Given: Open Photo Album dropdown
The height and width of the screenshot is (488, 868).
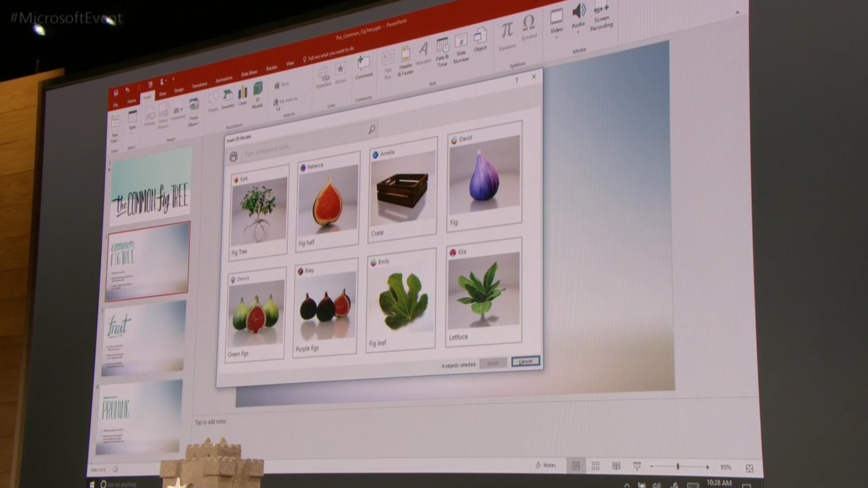Looking at the screenshot, I should pos(194,112).
